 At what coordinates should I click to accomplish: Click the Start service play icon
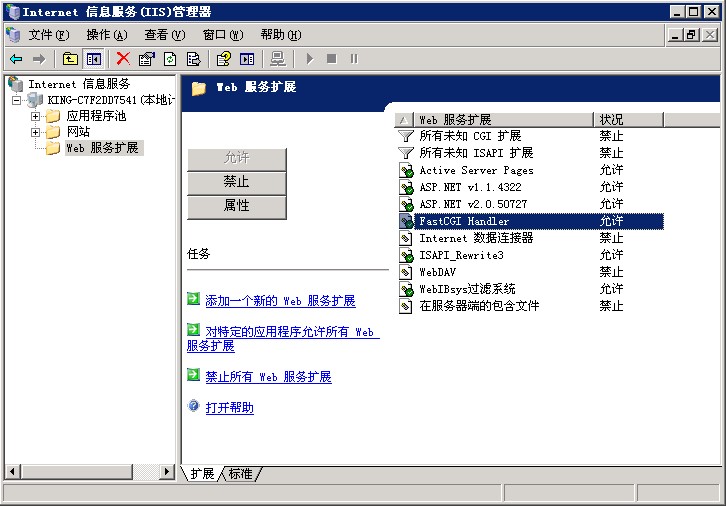click(x=310, y=59)
